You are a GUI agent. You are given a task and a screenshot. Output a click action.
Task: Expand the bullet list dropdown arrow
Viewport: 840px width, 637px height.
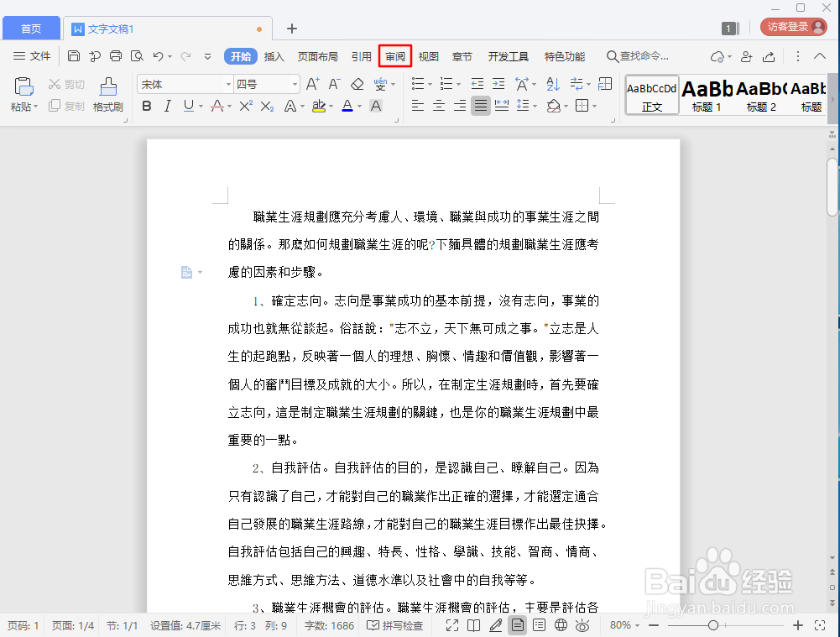[x=430, y=84]
